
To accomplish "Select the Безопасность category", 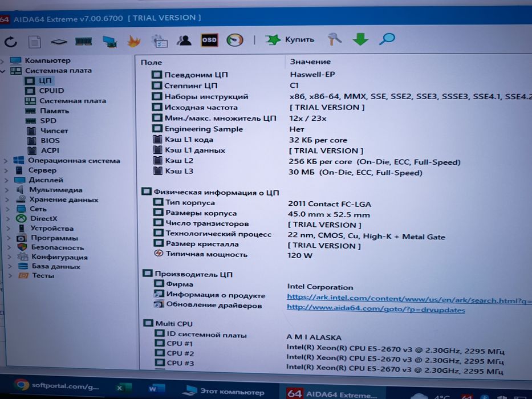I will [x=58, y=247].
